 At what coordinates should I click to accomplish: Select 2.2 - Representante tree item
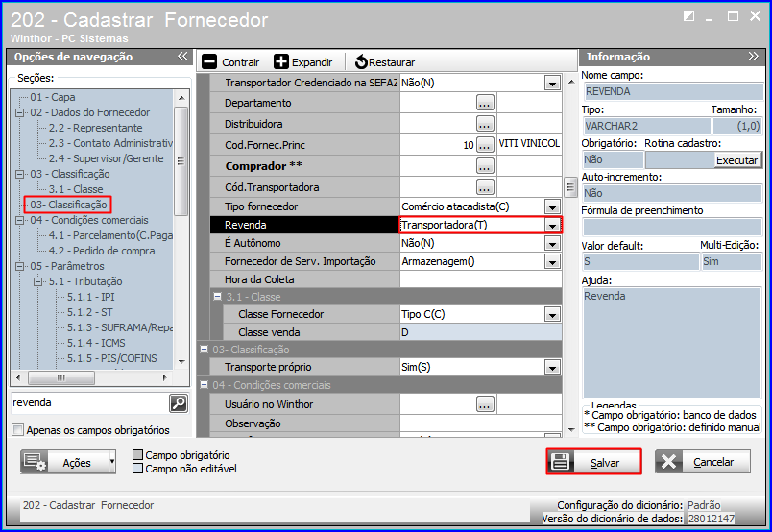pos(95,128)
